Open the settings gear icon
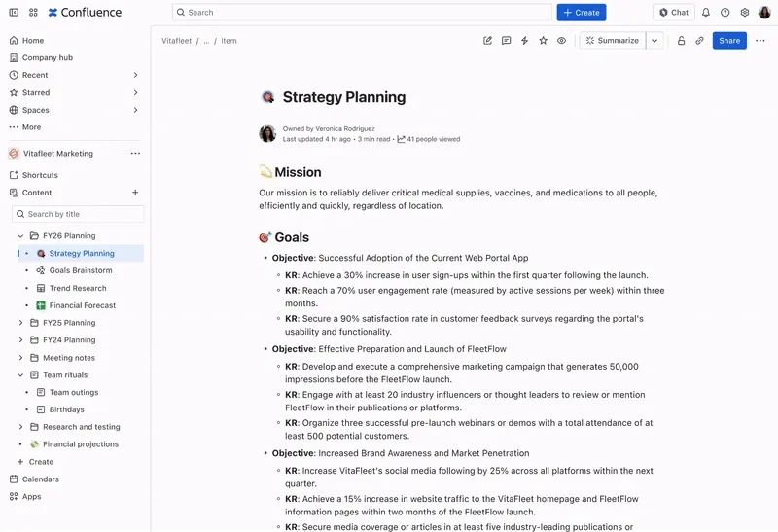Viewport: 778px width, 532px height. (x=744, y=13)
